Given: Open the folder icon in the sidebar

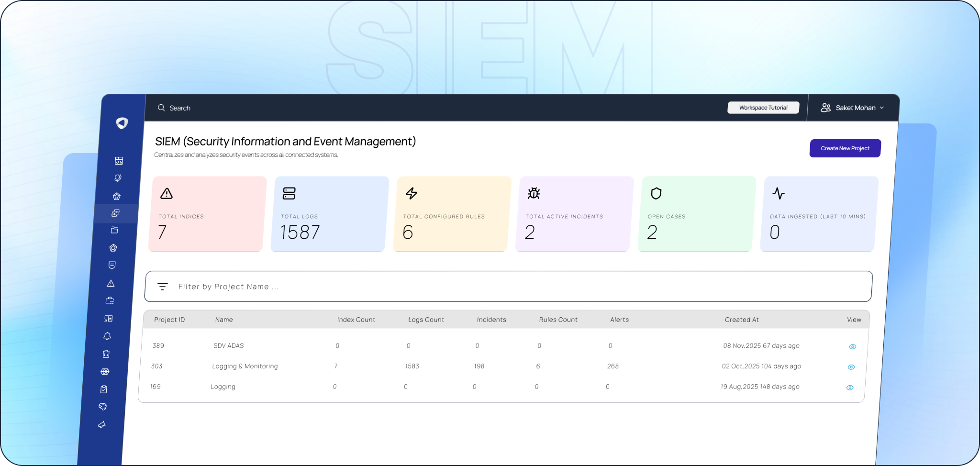Looking at the screenshot, I should pos(114,230).
